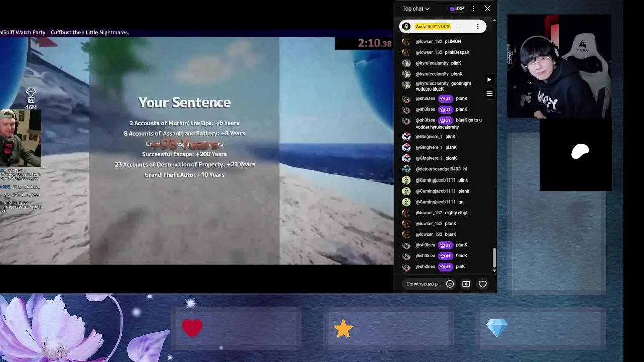Click the eighty eihgt message
The image size is (644, 362).
456,213
